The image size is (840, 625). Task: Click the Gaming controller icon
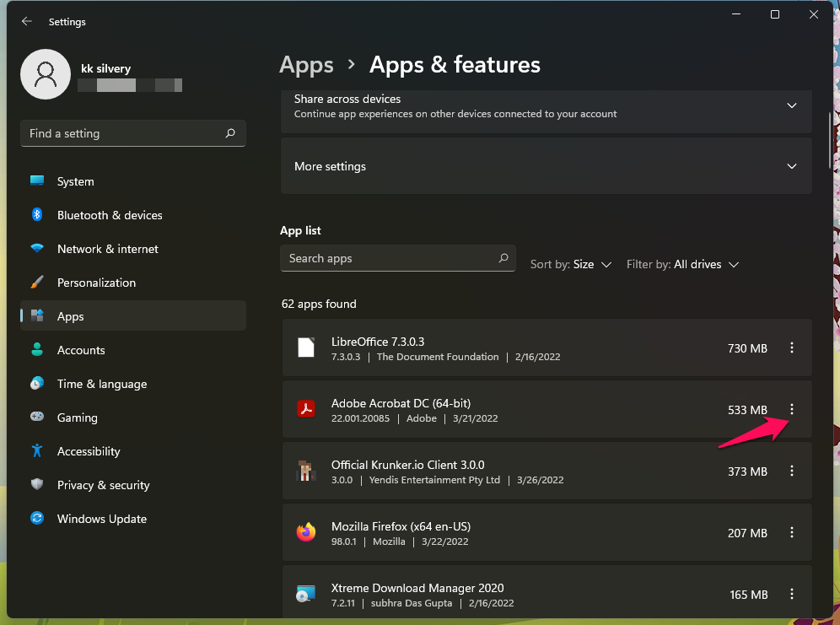point(37,417)
